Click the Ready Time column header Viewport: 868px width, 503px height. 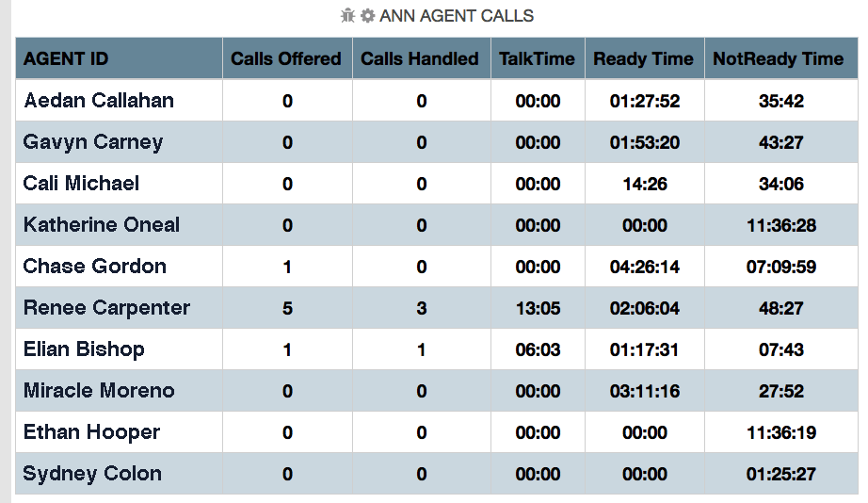coord(643,58)
